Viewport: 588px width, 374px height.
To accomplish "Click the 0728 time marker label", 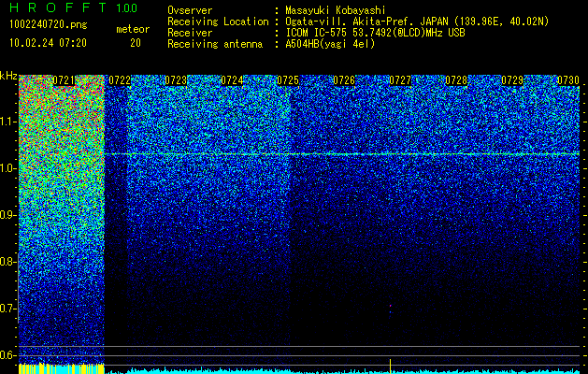I will [456, 80].
